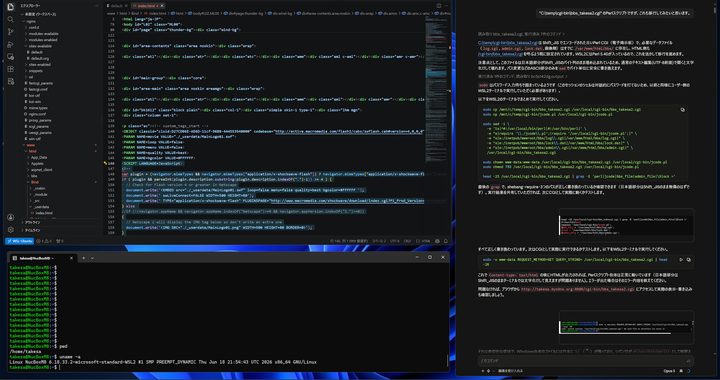This screenshot has width=720, height=380.
Task: Open fastcgi.conf in the Explorer
Action: click(37, 89)
